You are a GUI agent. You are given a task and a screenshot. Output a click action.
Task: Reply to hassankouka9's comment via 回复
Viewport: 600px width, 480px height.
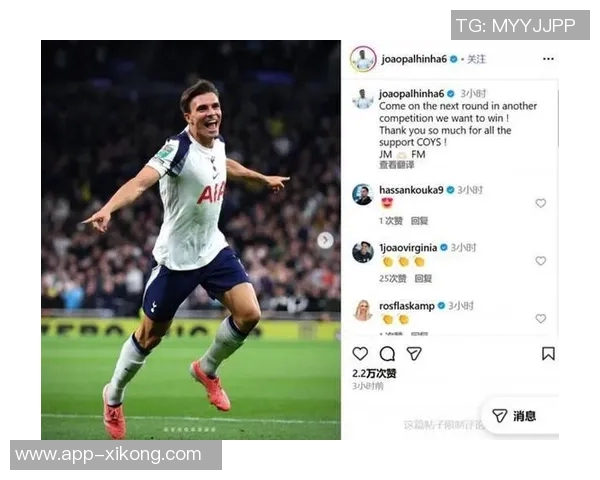coord(419,221)
